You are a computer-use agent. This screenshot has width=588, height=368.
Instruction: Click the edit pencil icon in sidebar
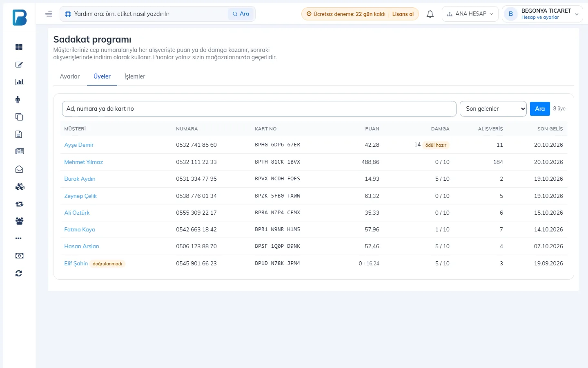[19, 65]
